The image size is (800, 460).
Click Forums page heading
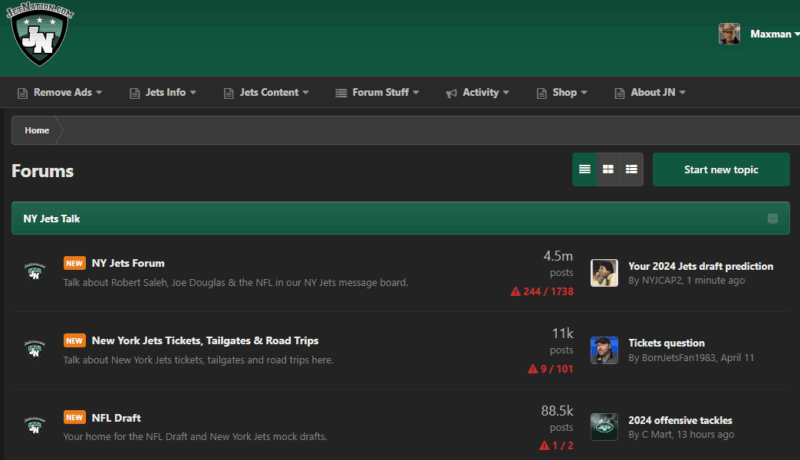point(42,171)
